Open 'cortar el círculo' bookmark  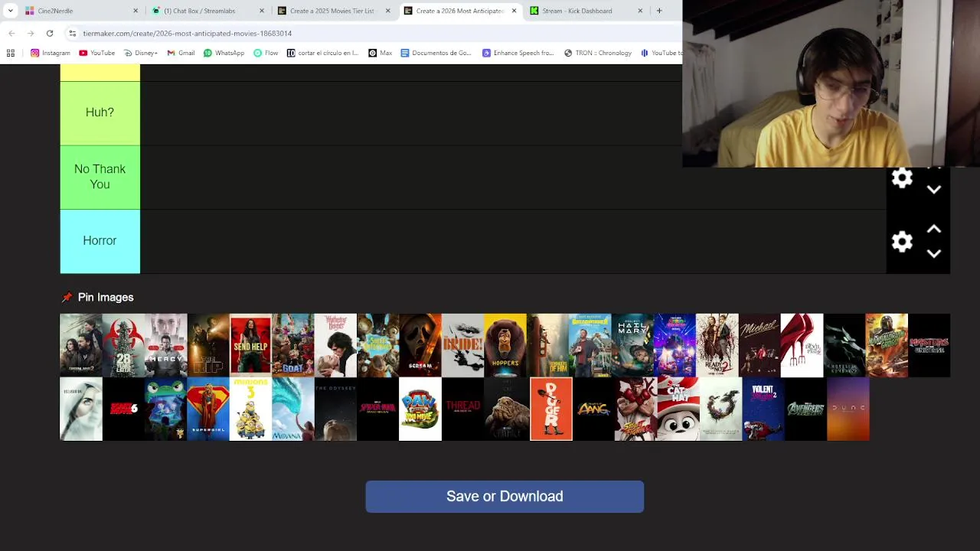point(323,53)
